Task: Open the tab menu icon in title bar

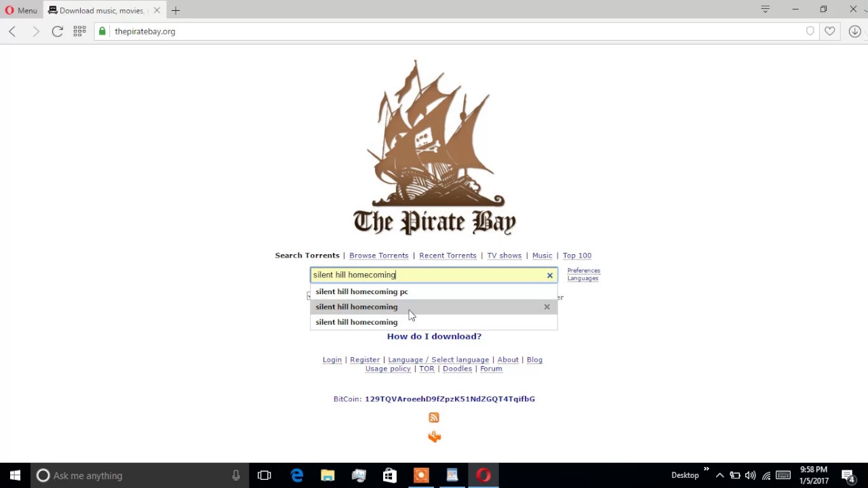Action: 765,9
